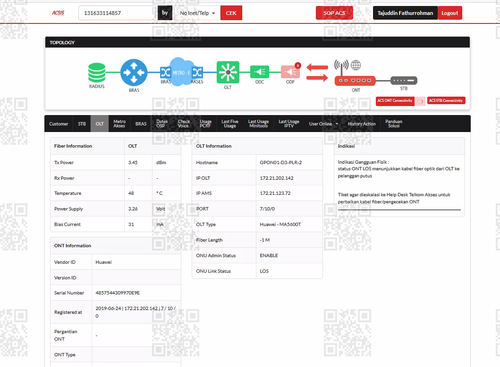The width and height of the screenshot is (500, 367).
Task: Click Vendor ID value Huawei
Action: coord(103,262)
